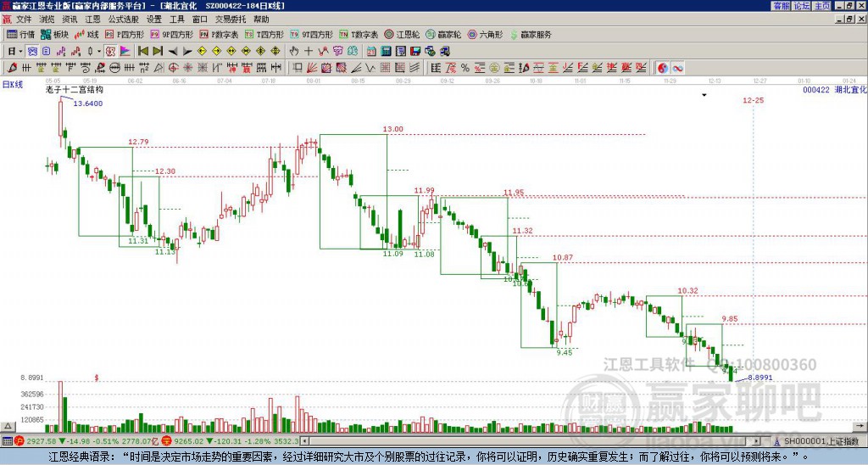
Task: Open the P四方形 square tool
Action: 125,34
